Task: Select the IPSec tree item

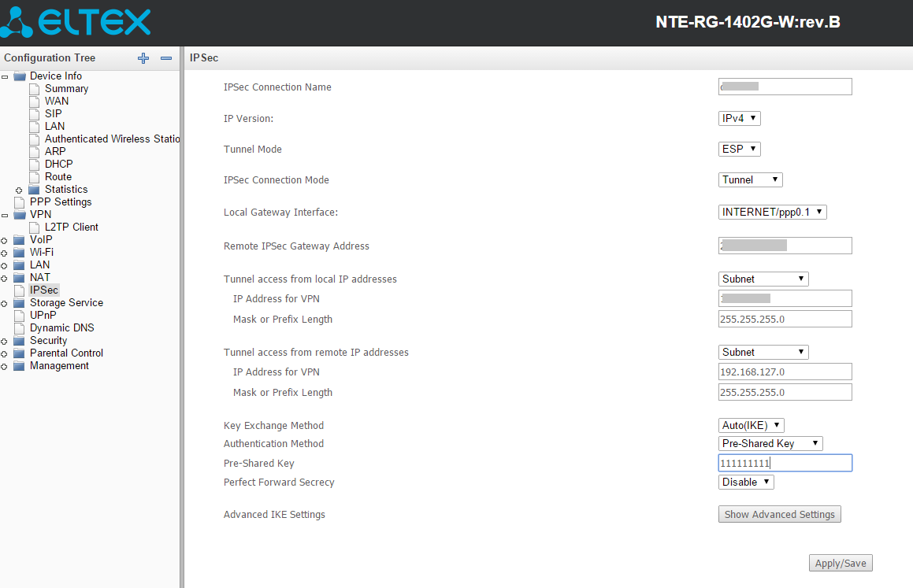Action: point(43,290)
